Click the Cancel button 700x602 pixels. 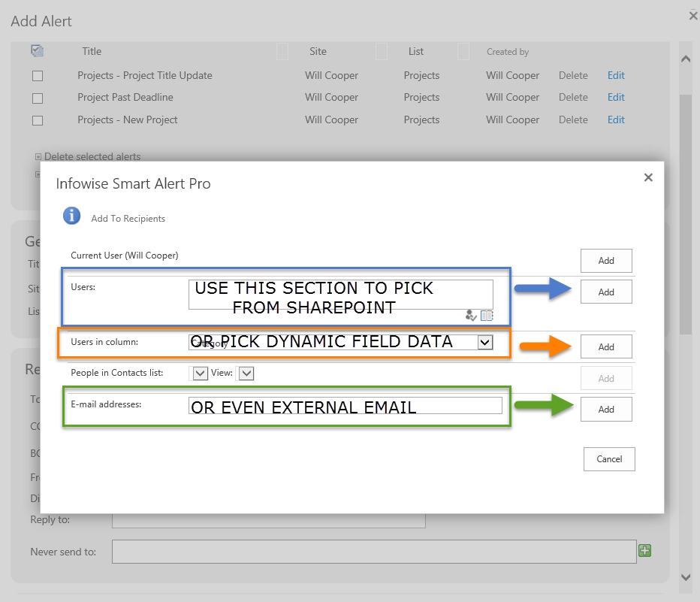click(x=609, y=459)
